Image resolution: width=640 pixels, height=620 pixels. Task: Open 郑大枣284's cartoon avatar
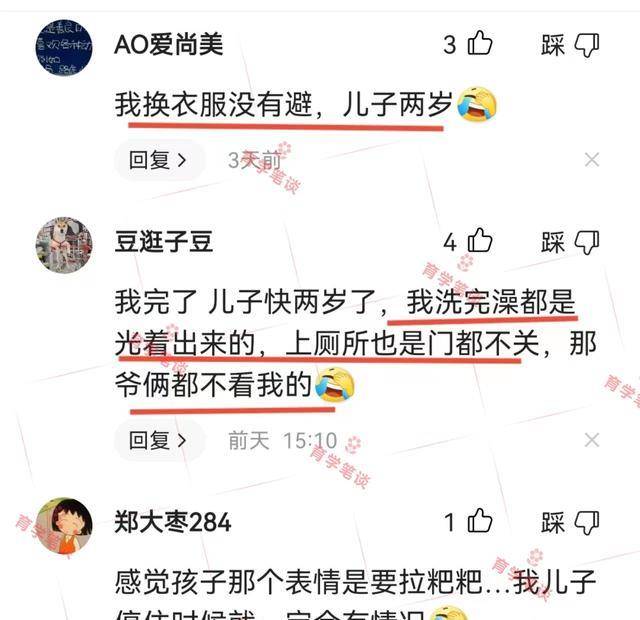[x=64, y=525]
